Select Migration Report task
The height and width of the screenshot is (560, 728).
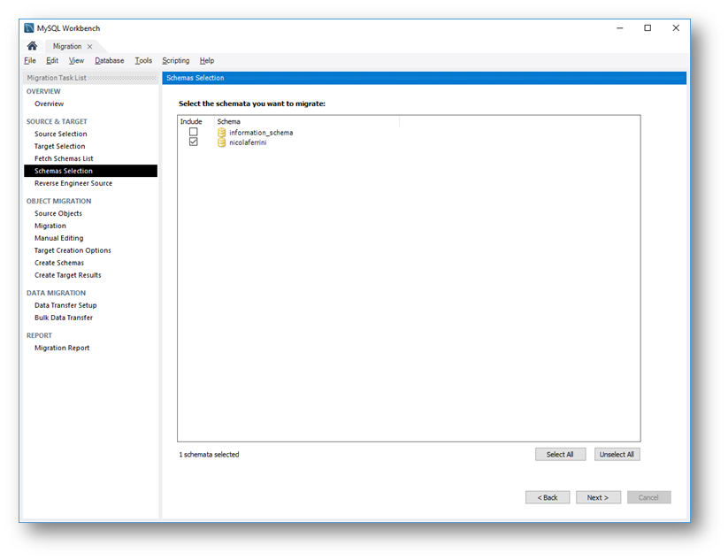click(x=62, y=348)
